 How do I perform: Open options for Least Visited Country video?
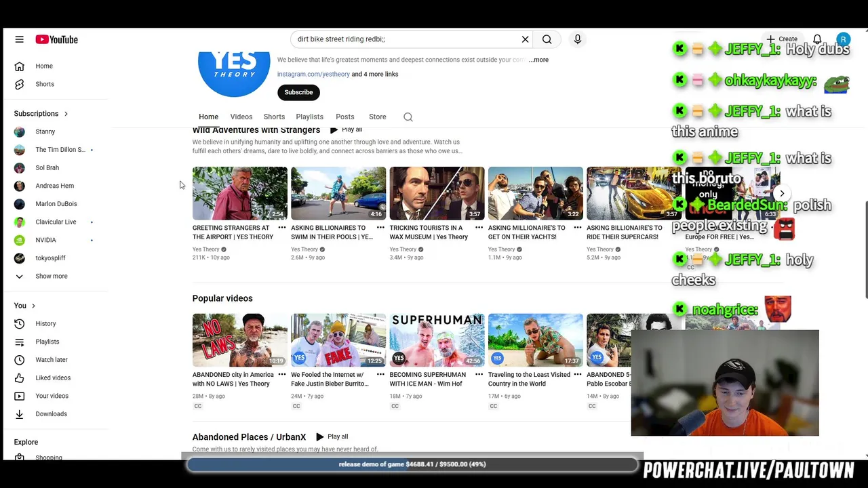coord(578,374)
